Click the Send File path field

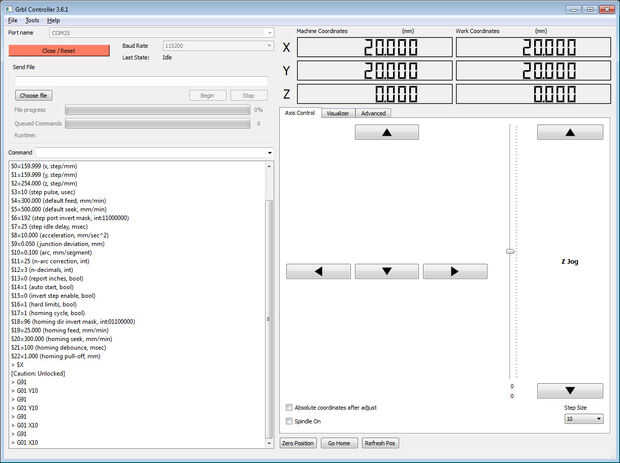[x=141, y=81]
